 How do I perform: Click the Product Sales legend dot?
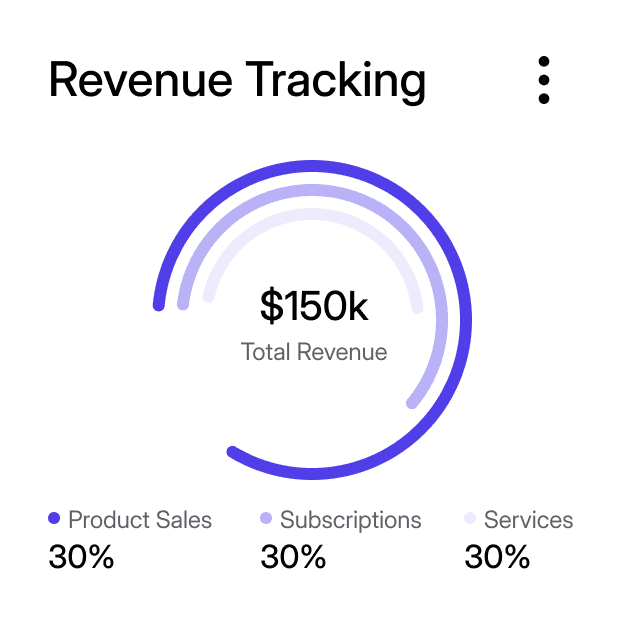(x=54, y=518)
